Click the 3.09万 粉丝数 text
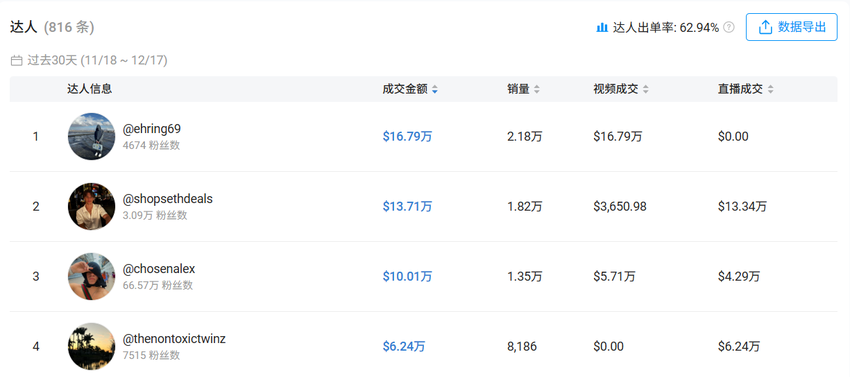The height and width of the screenshot is (377, 850). pos(155,215)
